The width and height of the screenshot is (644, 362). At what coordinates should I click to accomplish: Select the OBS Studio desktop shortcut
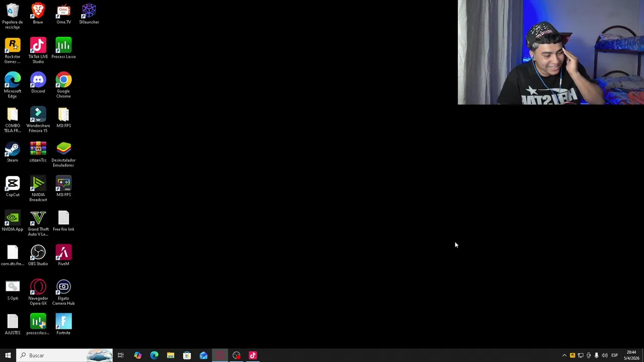[38, 255]
